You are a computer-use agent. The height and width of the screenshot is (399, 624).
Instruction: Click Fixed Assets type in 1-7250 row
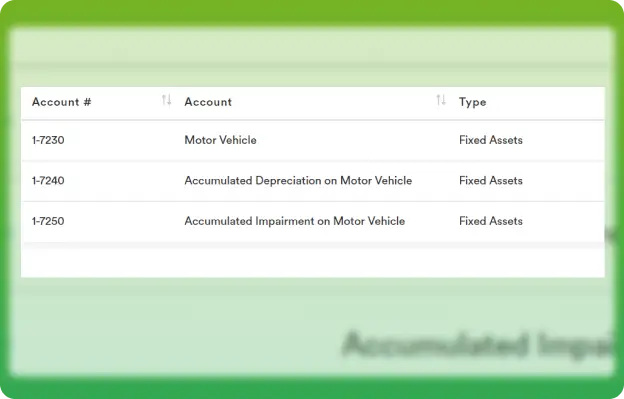pyautogui.click(x=491, y=221)
